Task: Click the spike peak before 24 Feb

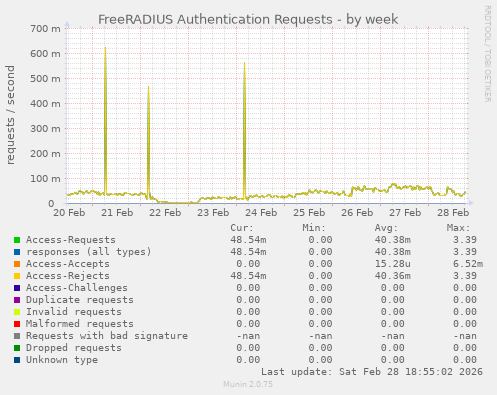Action: (244, 63)
